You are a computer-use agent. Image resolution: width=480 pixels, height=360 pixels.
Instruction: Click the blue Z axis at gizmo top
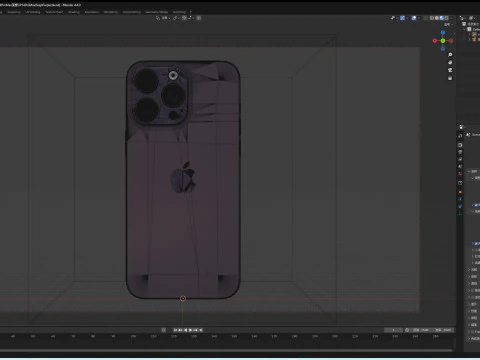tap(443, 33)
